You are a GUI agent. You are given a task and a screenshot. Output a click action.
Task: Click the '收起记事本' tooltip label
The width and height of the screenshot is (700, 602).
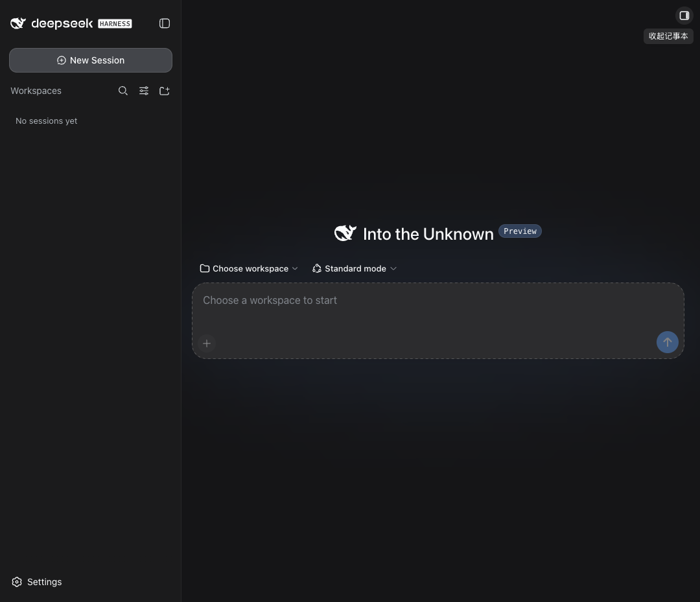[668, 36]
